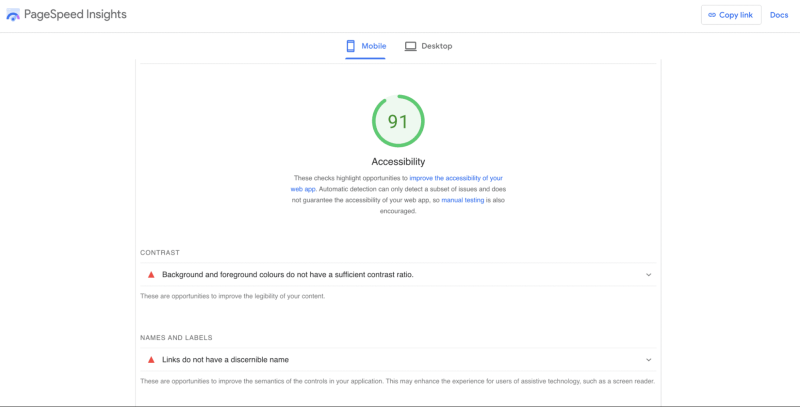Expand the contrast ratio audit chevron
The image size is (800, 407).
(x=648, y=274)
